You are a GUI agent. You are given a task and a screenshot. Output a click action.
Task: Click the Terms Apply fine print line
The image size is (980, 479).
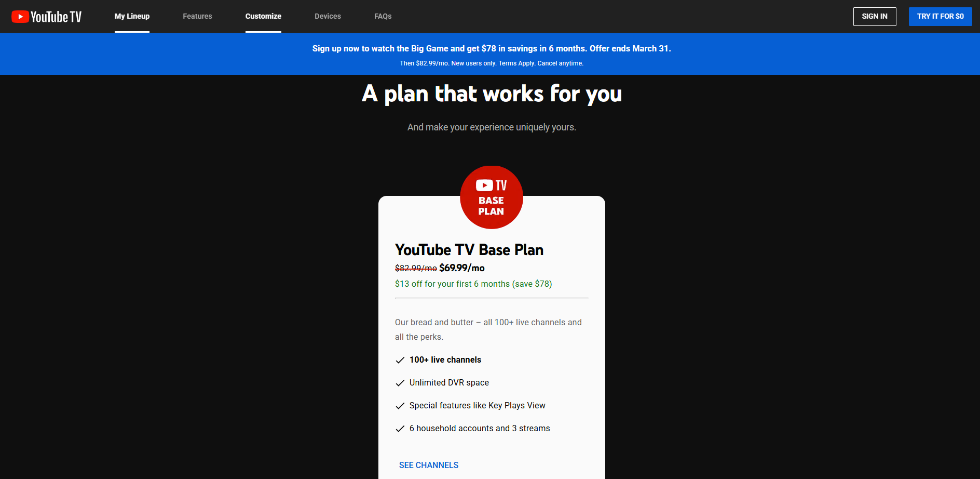tap(492, 63)
